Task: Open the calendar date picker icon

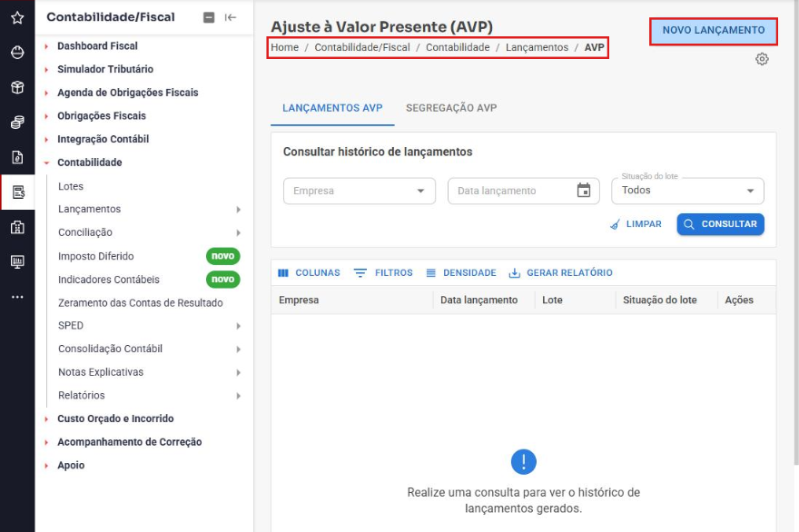Action: (584, 191)
